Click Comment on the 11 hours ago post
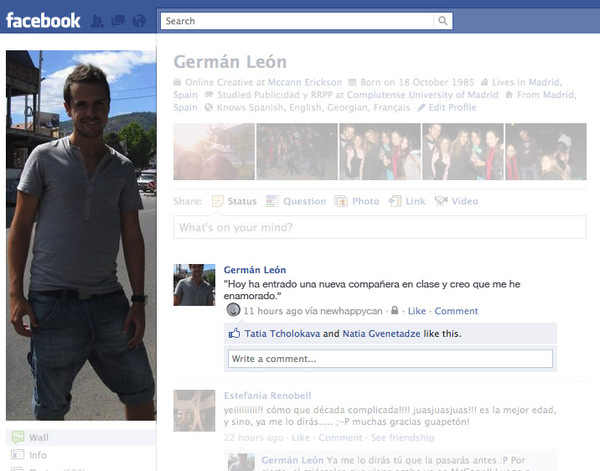Image resolution: width=600 pixels, height=471 pixels. 456,311
